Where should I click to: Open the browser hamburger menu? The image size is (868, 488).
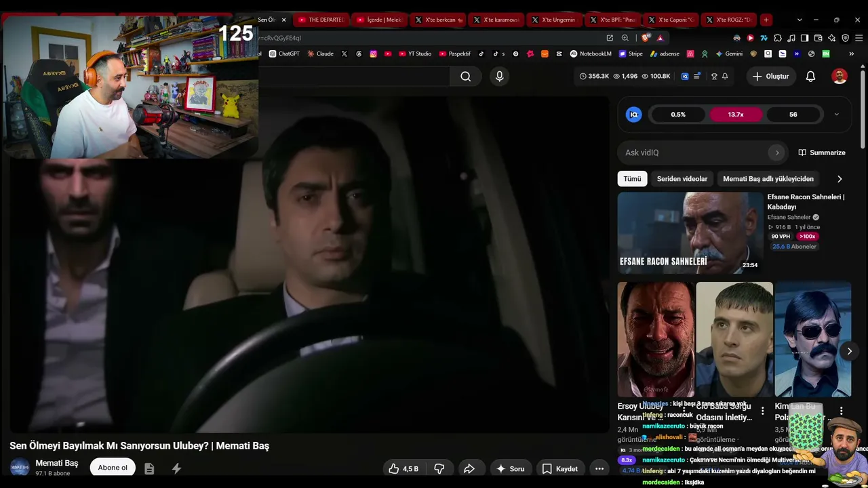click(x=859, y=38)
